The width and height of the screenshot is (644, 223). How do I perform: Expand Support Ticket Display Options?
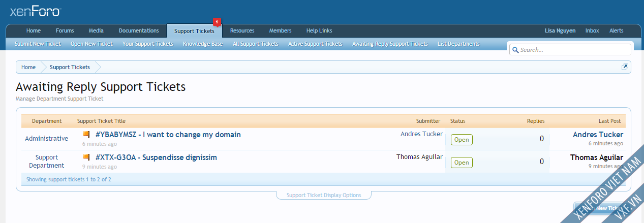click(324, 195)
